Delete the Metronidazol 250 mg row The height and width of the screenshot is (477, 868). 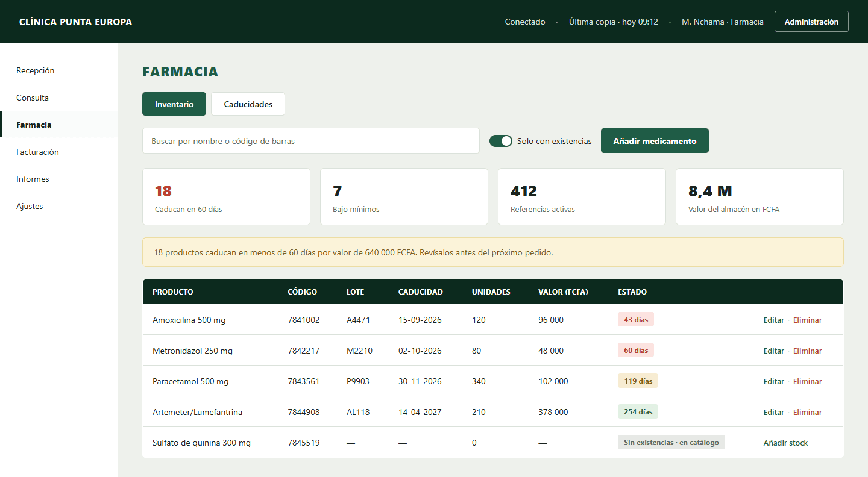point(807,351)
